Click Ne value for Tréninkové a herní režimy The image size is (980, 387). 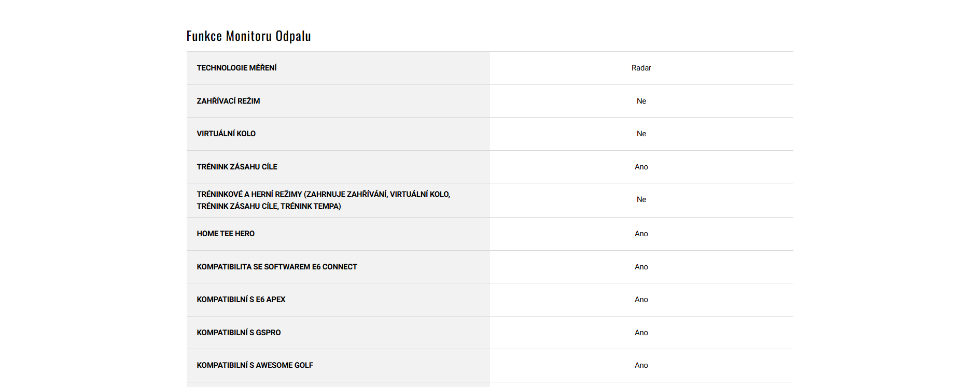coord(641,199)
